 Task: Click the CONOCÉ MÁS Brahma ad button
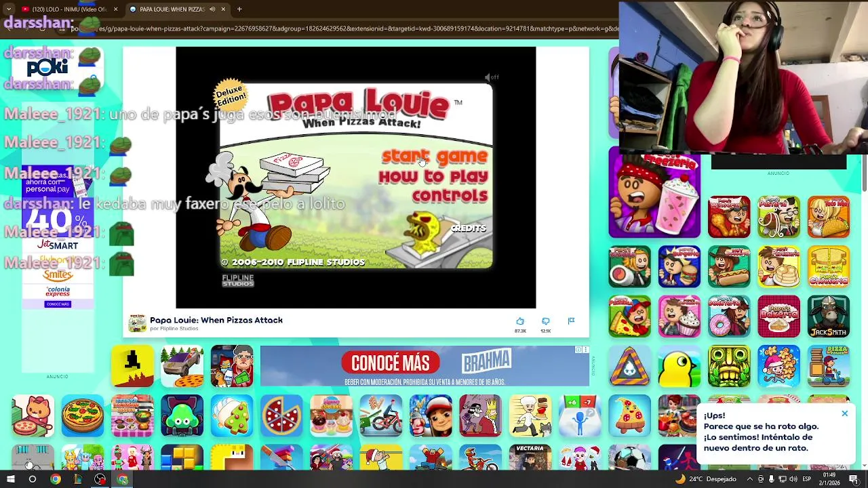click(391, 363)
